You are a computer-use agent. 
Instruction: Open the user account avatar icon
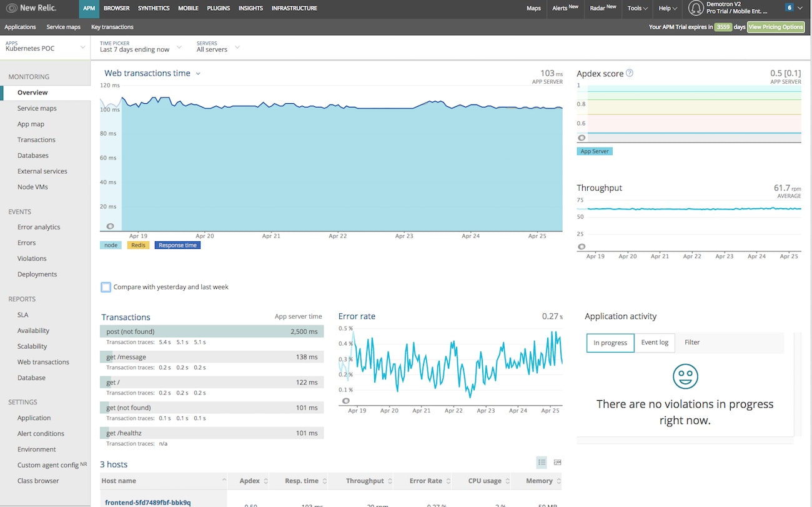tap(695, 8)
